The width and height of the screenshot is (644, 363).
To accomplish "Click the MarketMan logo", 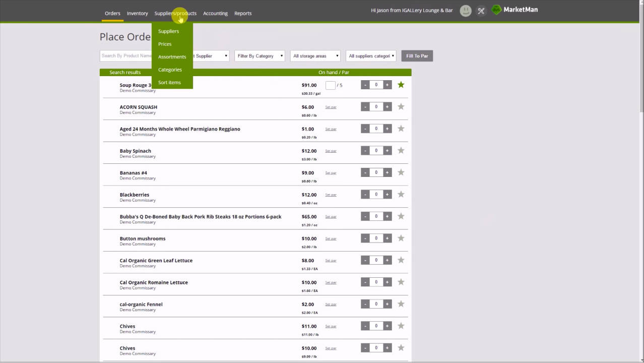I will 514,9.
